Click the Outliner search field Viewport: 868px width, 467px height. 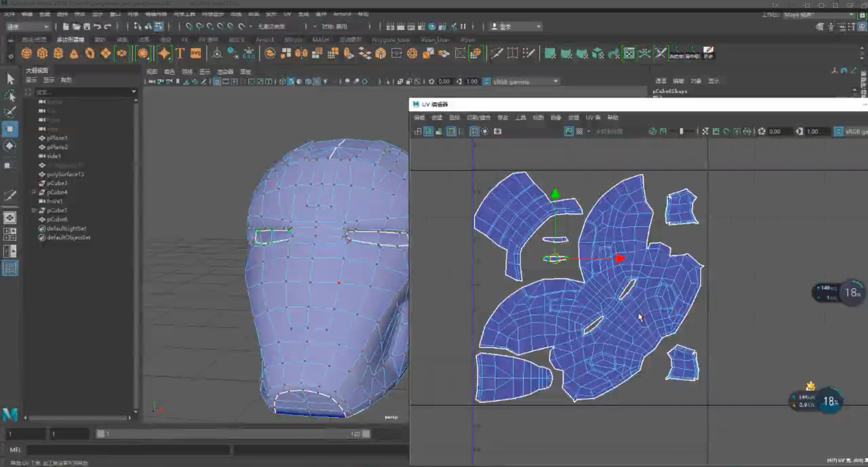click(81, 92)
